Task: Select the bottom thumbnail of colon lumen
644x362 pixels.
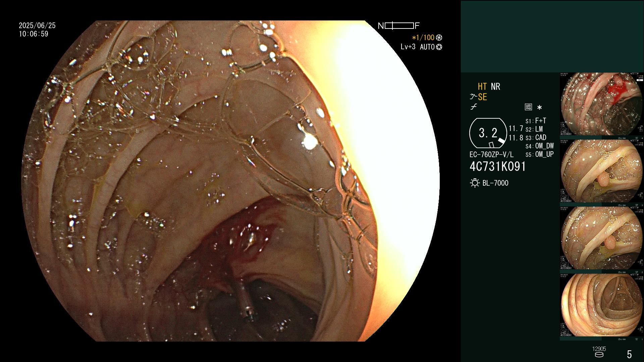Action: click(602, 305)
